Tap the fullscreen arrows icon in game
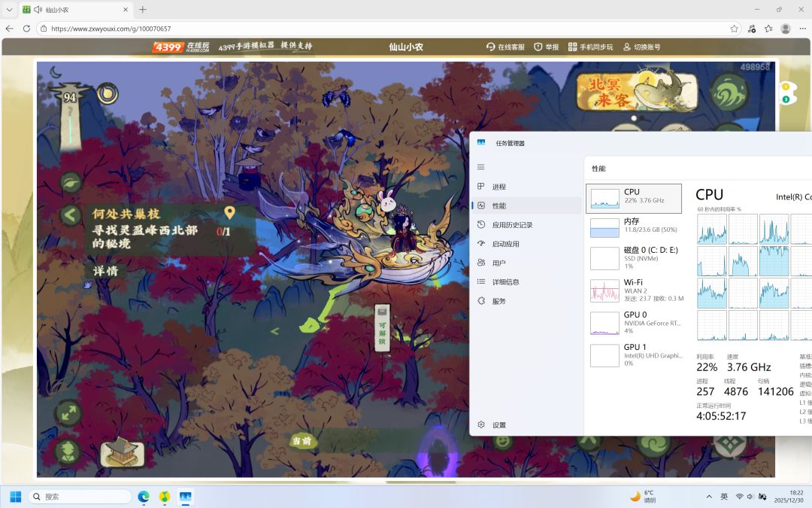812x508 pixels. pos(68,413)
